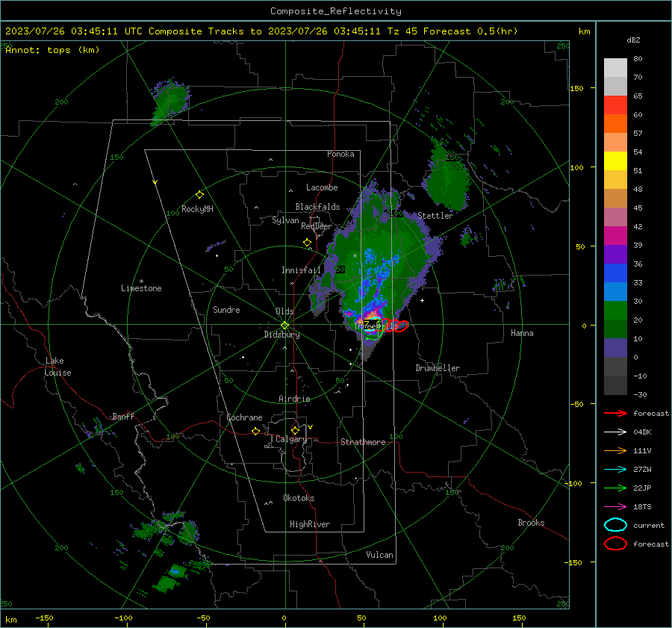
Task: Click the Didsbury city label
Action: [x=281, y=335]
